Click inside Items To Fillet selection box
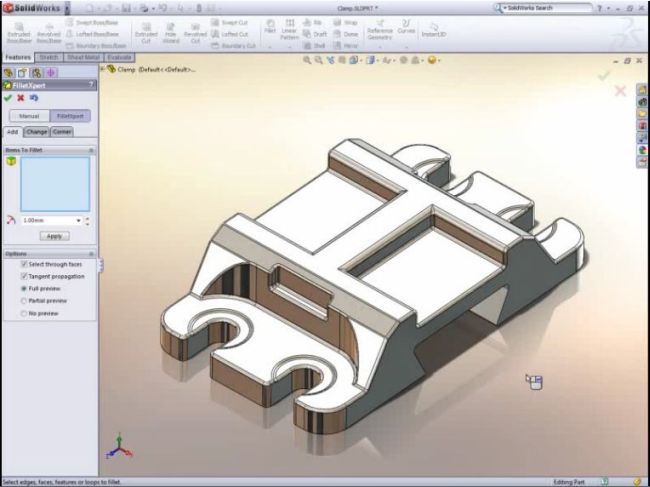650x487 pixels. [55, 184]
